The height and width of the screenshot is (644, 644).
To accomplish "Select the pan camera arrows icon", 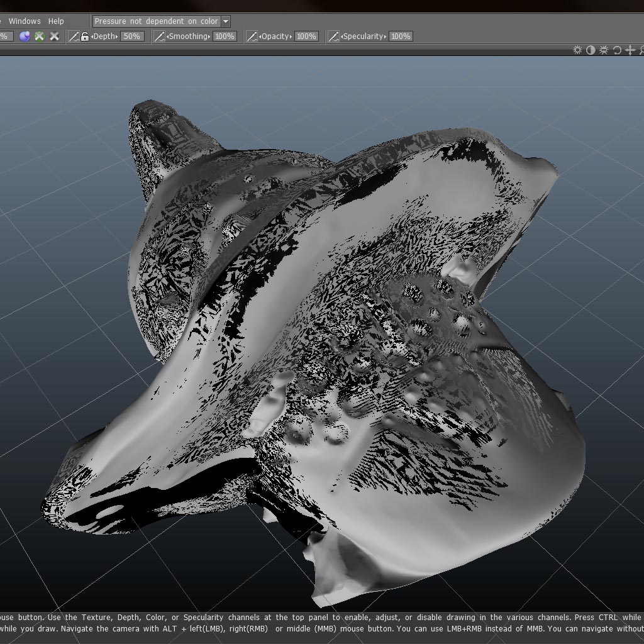I will point(630,50).
